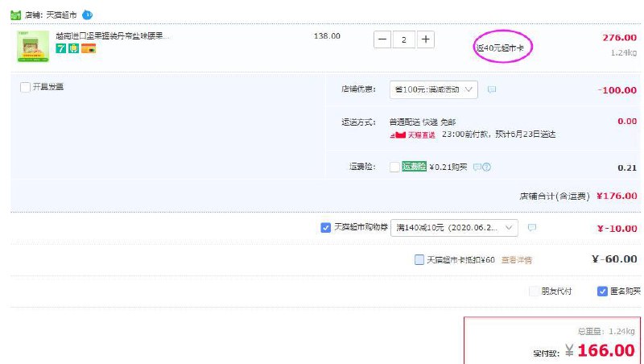Tick the 天猫超市卡抵扣¥60 checkbox
The image size is (644, 364).
pos(419,259)
